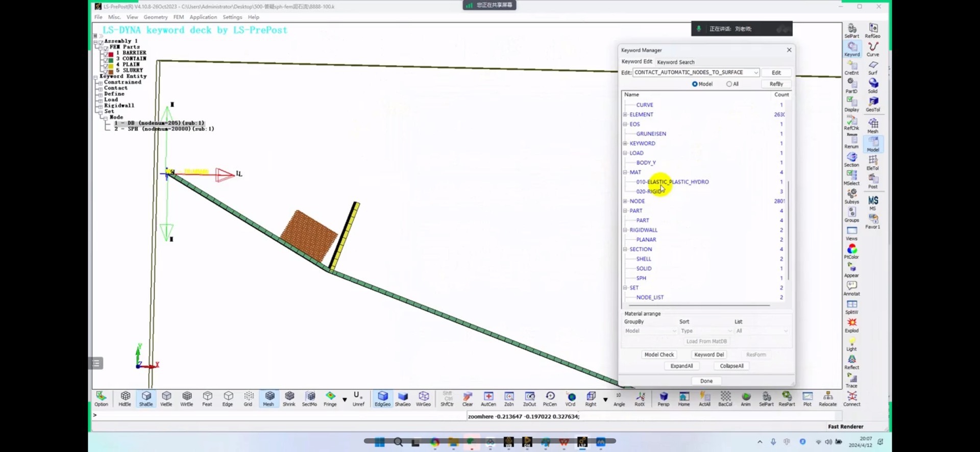This screenshot has height=452, width=980.
Task: Click the PtColor part color tool
Action: tap(852, 252)
